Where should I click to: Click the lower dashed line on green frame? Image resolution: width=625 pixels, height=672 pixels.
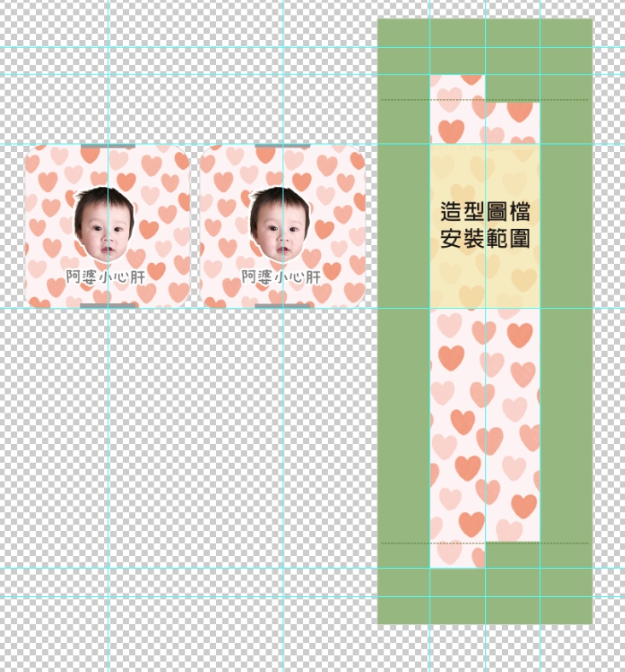pyautogui.click(x=403, y=543)
